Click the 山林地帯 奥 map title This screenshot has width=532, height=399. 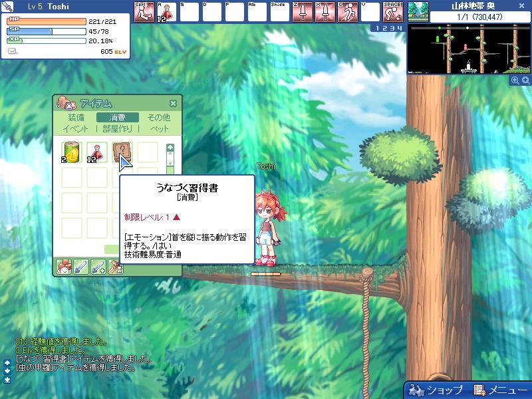pyautogui.click(x=473, y=6)
